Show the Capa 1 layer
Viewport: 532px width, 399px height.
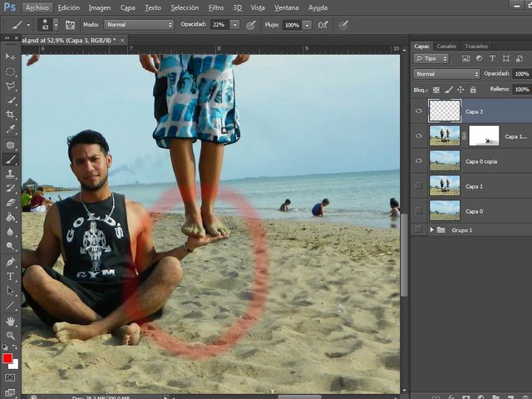pyautogui.click(x=419, y=185)
